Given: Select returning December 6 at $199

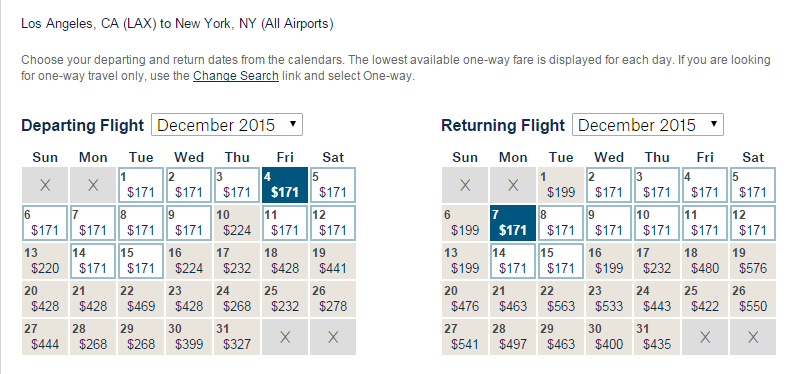Looking at the screenshot, I should click(x=465, y=223).
